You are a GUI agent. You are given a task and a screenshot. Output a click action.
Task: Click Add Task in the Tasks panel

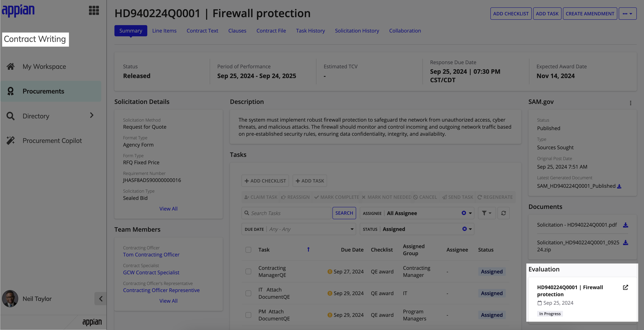[310, 181]
